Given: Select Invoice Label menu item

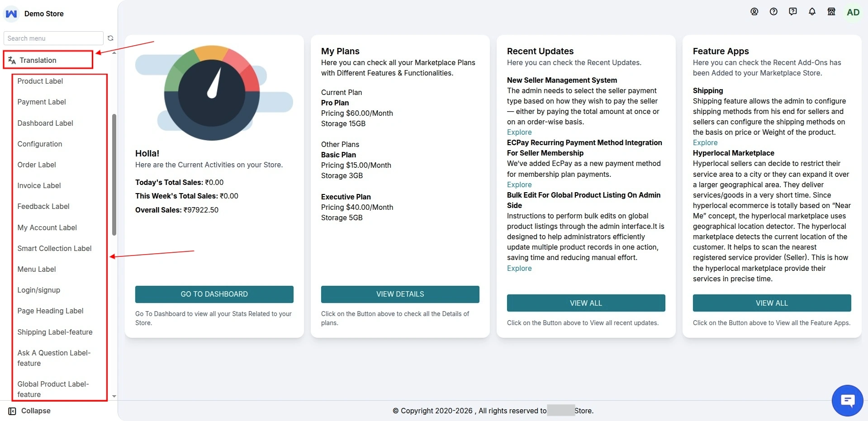Looking at the screenshot, I should [x=39, y=185].
